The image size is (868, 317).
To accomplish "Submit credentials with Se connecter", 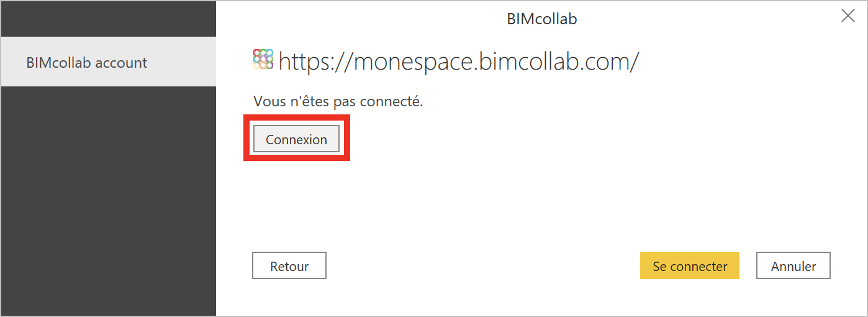I will pyautogui.click(x=690, y=265).
